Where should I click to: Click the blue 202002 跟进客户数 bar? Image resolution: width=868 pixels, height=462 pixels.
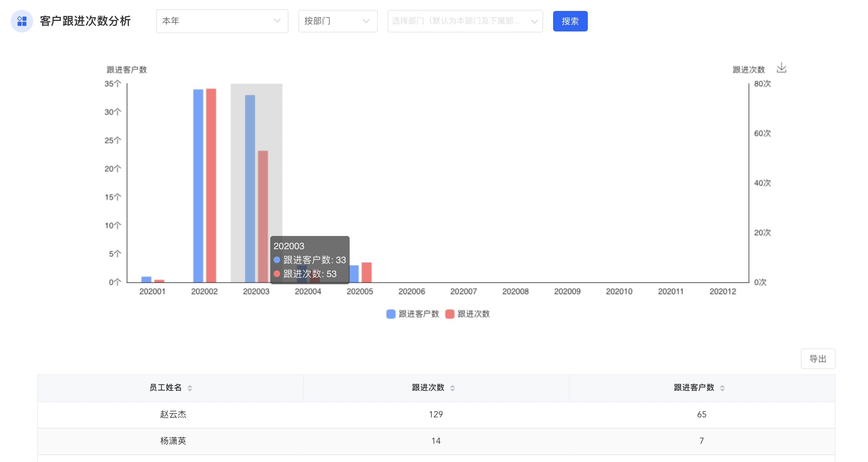pos(198,186)
